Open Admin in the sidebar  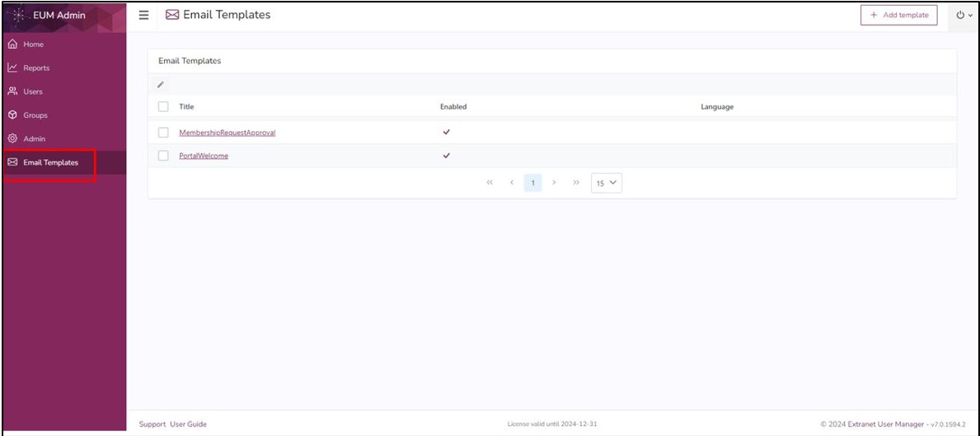[x=64, y=138]
